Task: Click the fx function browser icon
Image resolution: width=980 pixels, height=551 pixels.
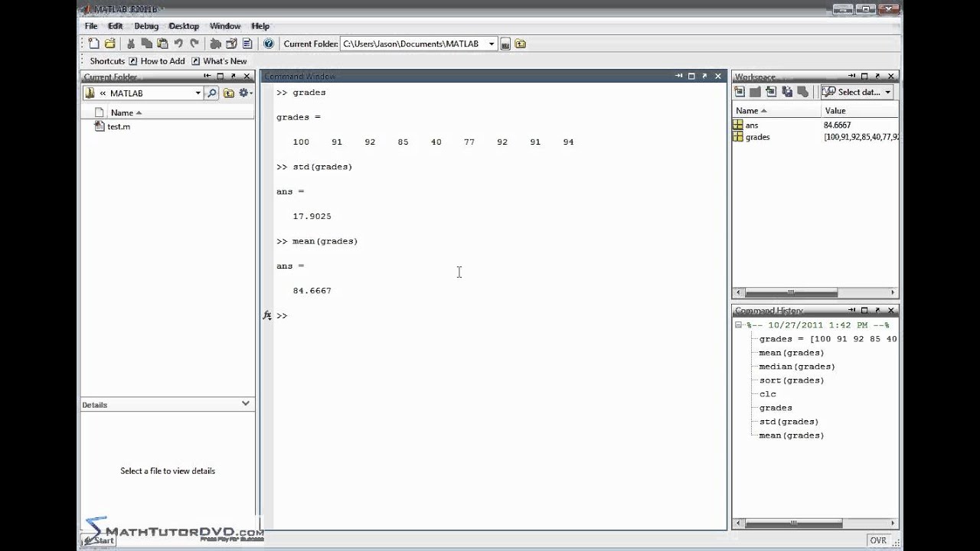Action: [267, 315]
